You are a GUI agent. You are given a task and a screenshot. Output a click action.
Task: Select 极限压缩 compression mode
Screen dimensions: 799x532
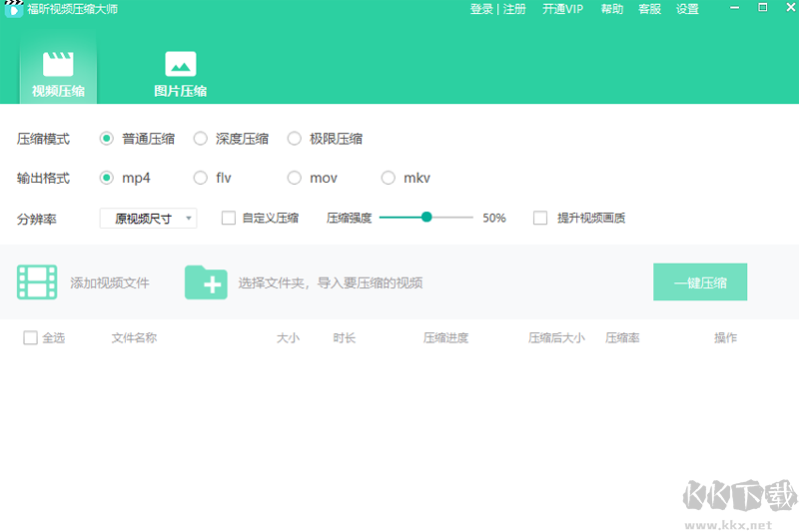point(295,139)
